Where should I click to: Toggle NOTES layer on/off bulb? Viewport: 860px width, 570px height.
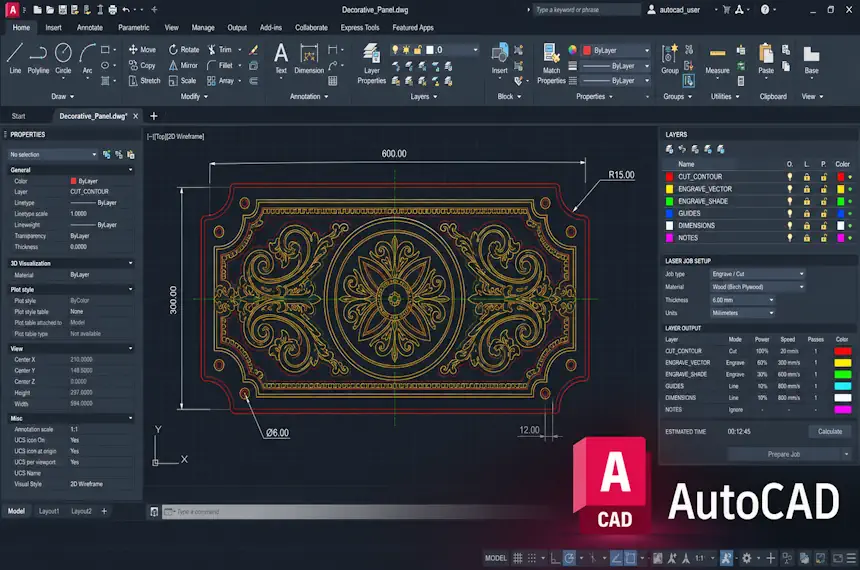[790, 238]
